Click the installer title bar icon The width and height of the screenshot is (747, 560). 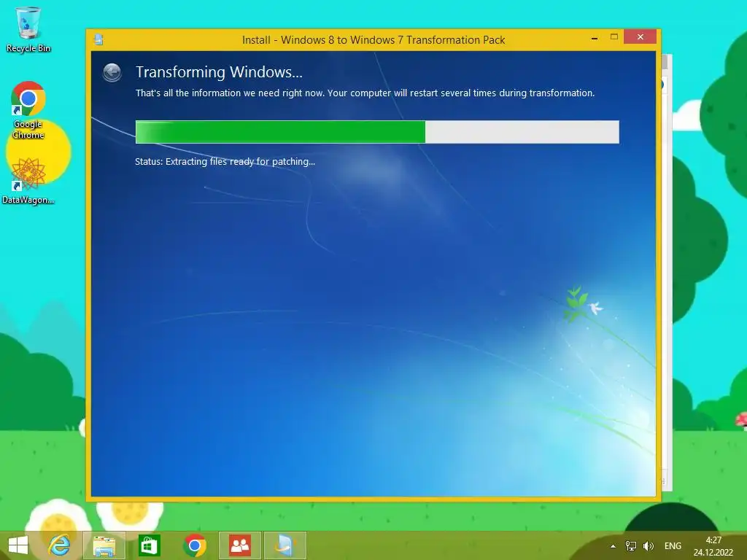pyautogui.click(x=98, y=39)
